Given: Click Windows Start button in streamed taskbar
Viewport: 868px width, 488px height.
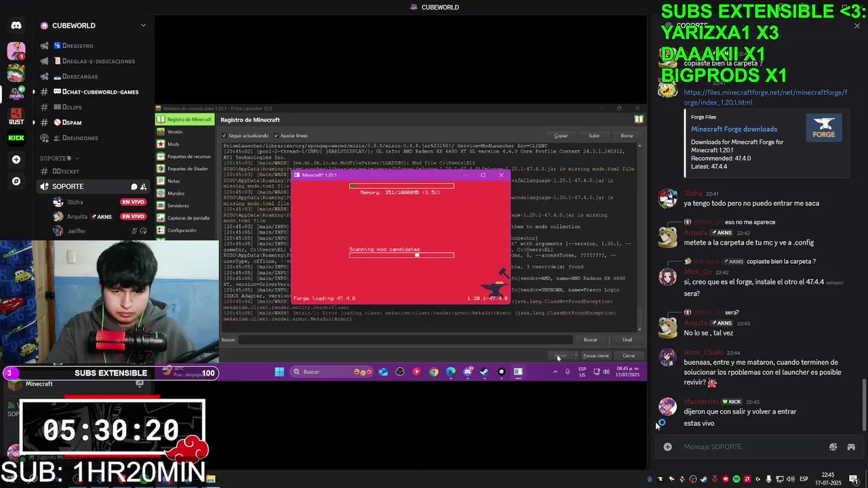Looking at the screenshot, I should pyautogui.click(x=279, y=371).
